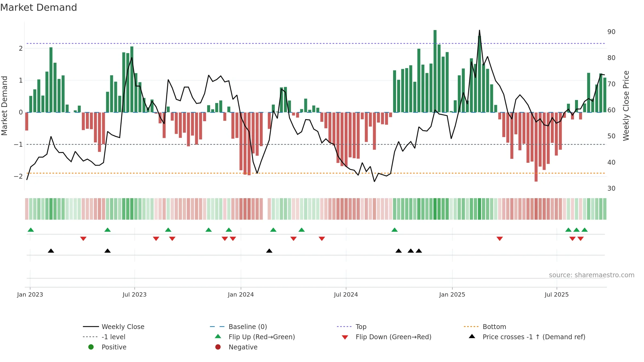644x362 pixels.
Task: Click the last green flip-up marker in Aug 2025
Action: pos(585,230)
